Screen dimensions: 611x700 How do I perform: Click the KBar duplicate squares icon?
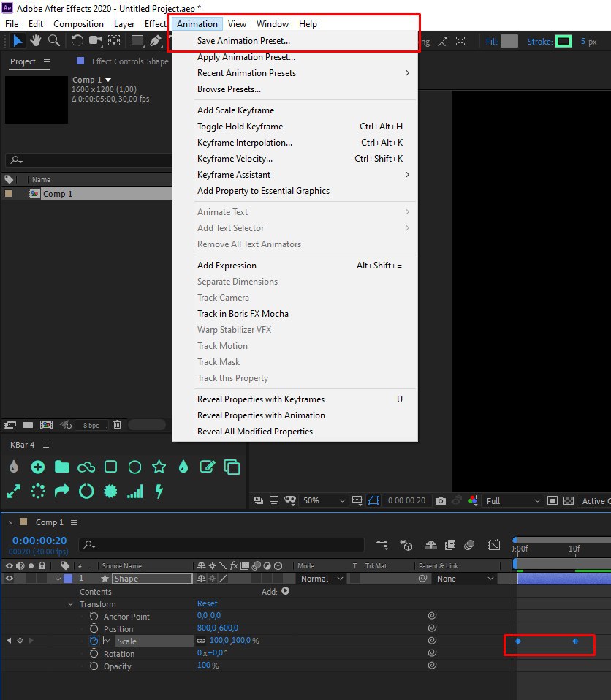(232, 467)
